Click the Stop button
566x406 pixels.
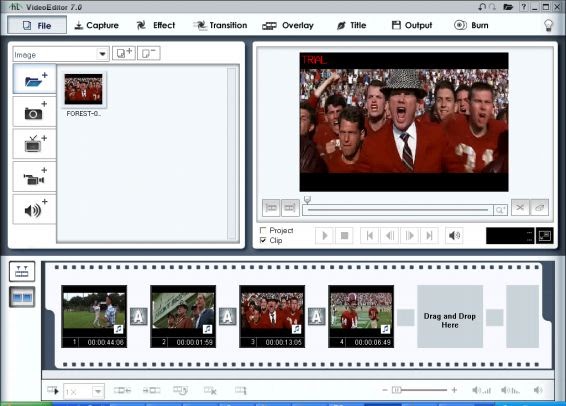tap(344, 236)
